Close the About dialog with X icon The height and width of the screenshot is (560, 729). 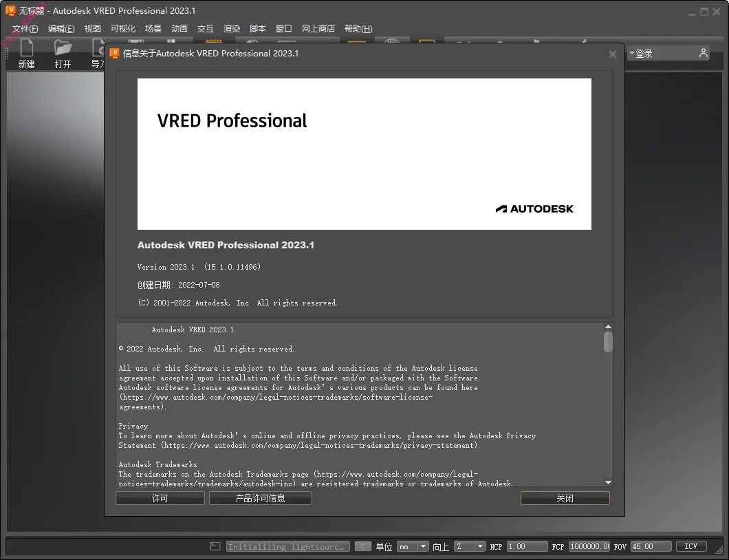(x=613, y=54)
